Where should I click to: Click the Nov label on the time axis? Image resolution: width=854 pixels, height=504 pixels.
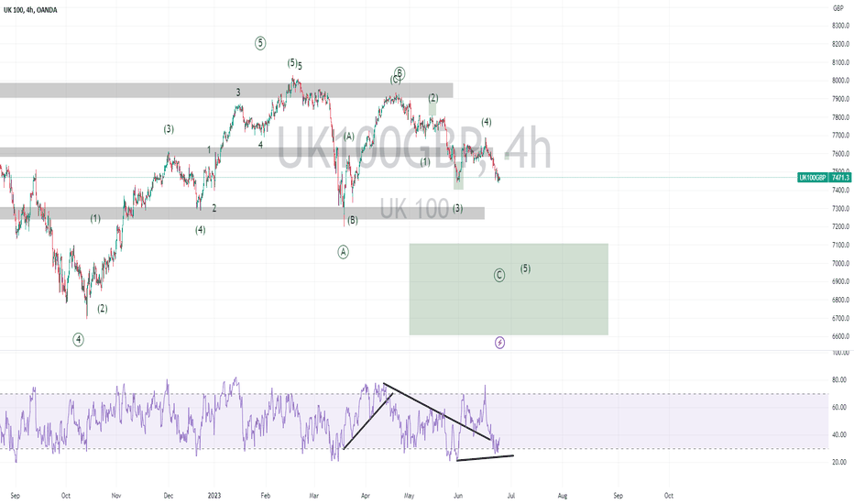(x=116, y=496)
